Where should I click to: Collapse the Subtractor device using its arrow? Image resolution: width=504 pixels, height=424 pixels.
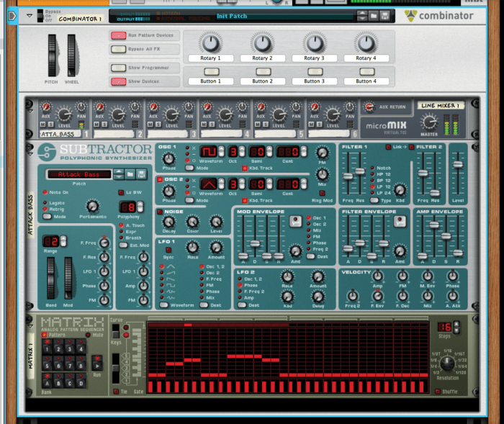point(30,154)
